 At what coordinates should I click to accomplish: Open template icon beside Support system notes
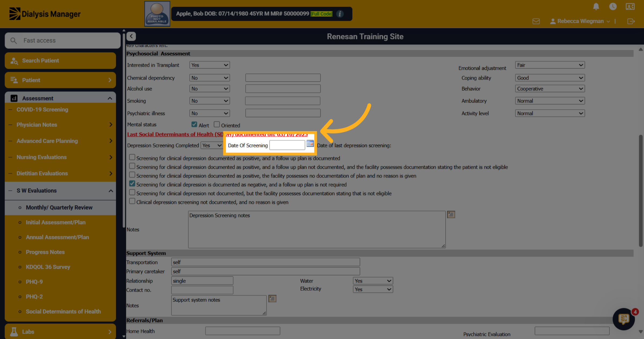[x=272, y=298]
